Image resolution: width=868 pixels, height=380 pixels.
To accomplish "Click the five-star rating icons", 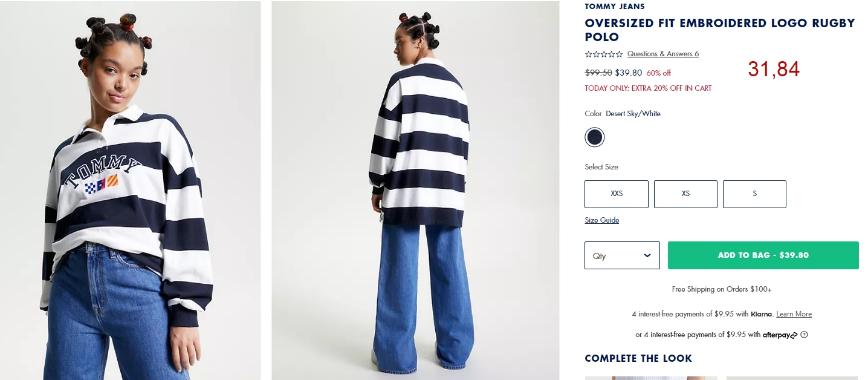I will pyautogui.click(x=604, y=54).
